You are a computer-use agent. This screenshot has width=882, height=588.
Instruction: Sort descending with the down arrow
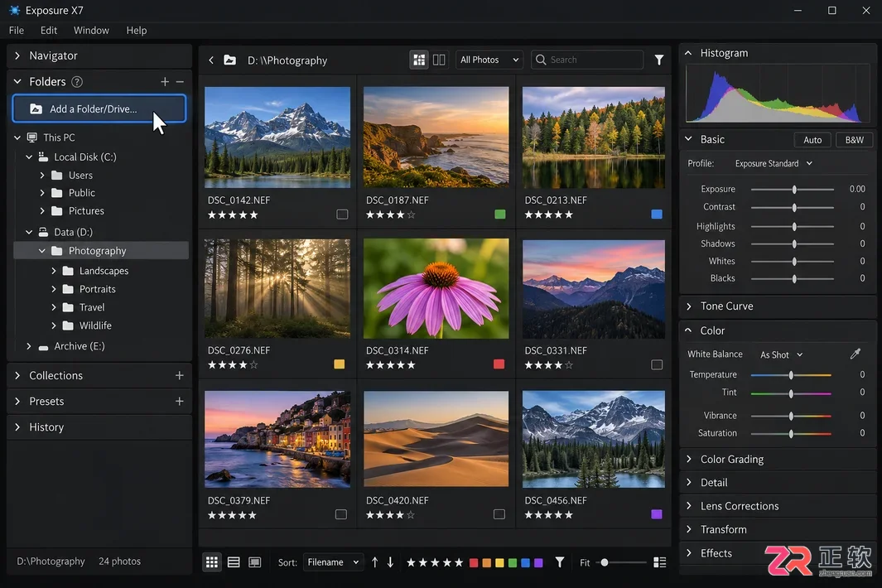click(x=390, y=562)
